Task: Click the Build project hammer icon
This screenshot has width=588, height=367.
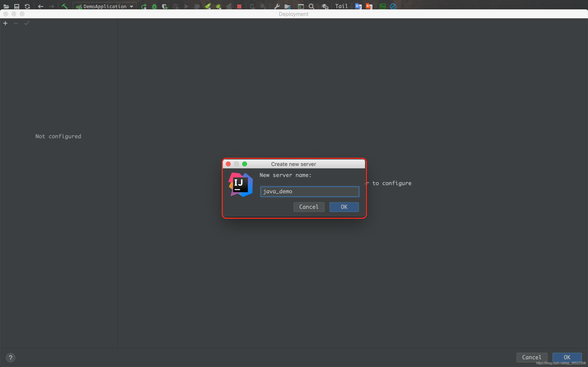Action: 64,6
